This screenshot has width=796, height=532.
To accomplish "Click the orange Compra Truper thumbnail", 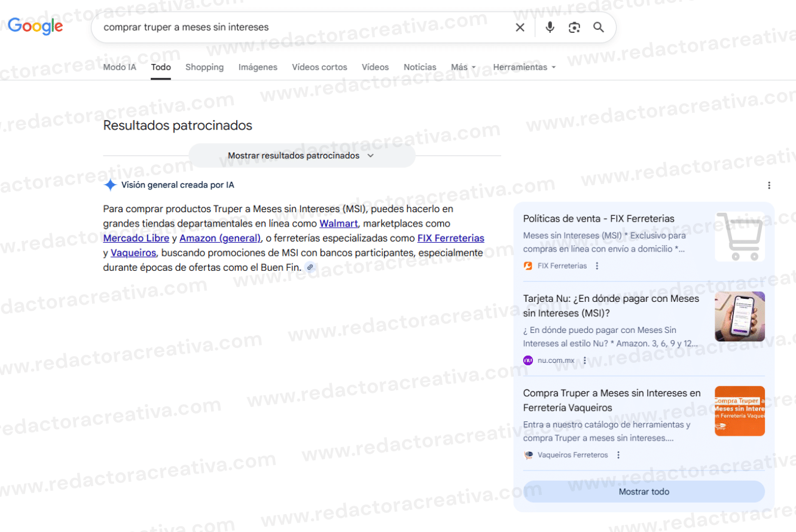I will point(740,411).
